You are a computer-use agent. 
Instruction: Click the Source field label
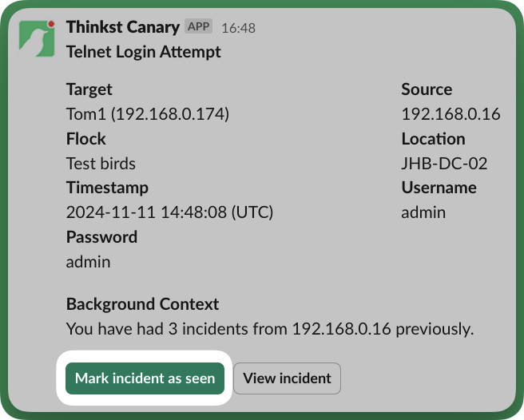pyautogui.click(x=427, y=89)
